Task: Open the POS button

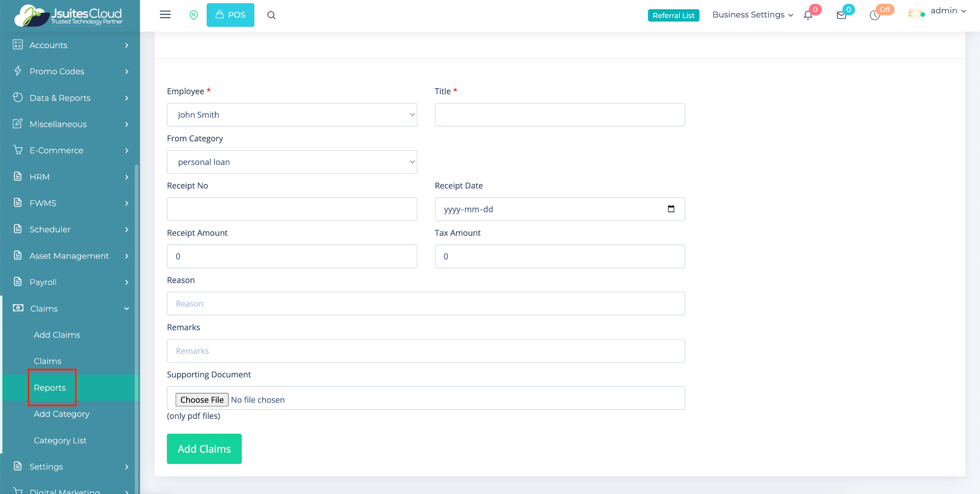Action: pos(230,15)
